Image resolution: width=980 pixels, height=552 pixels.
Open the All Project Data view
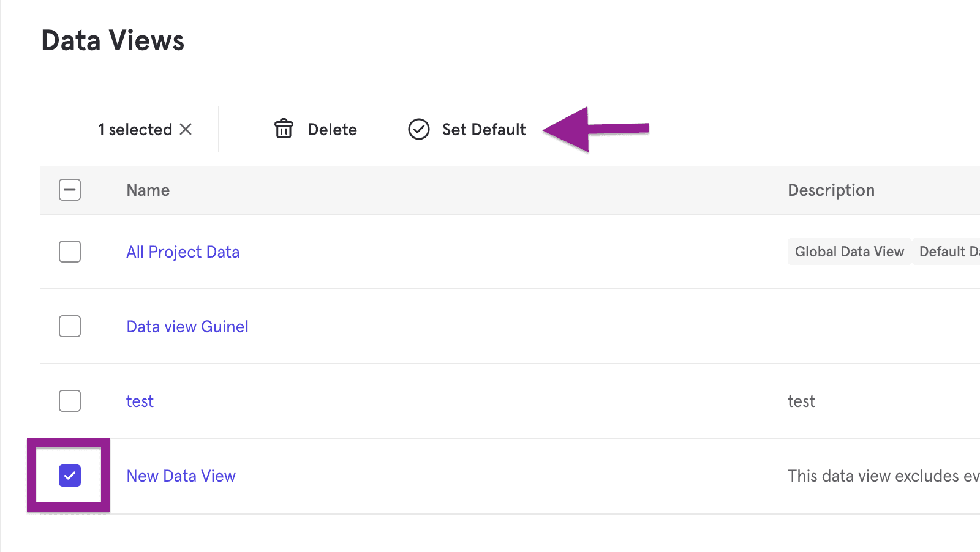coord(183,252)
